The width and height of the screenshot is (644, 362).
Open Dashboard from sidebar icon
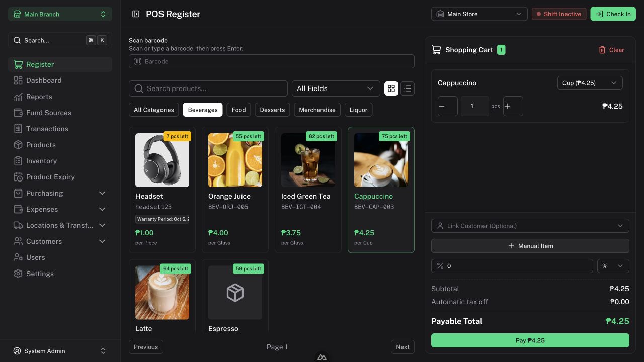click(x=18, y=80)
